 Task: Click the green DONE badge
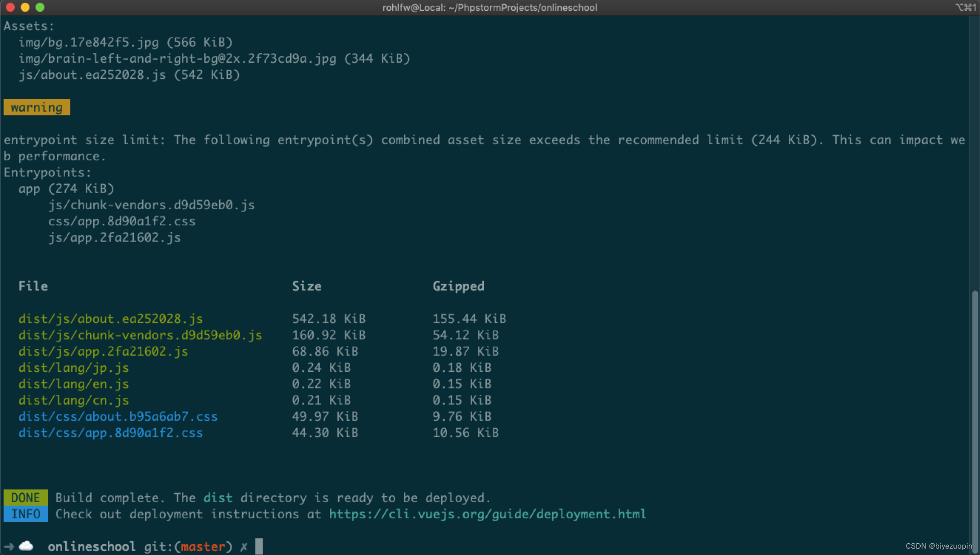coord(25,498)
